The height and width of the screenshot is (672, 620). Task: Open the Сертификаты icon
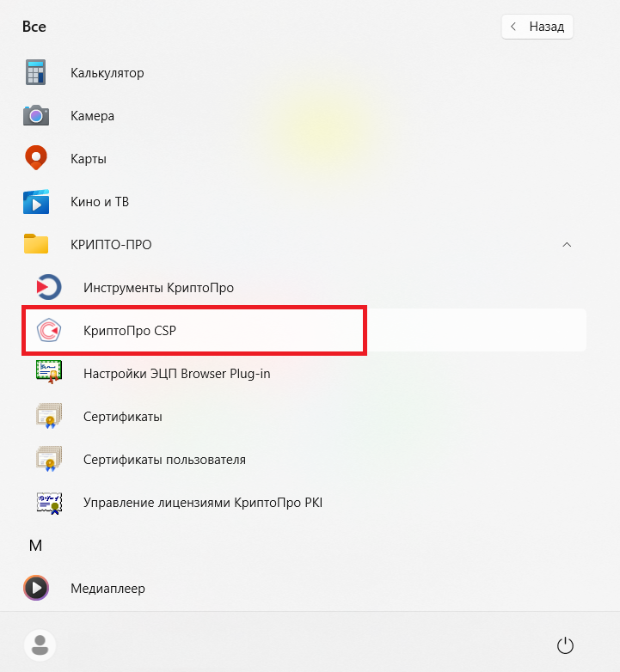tap(48, 416)
